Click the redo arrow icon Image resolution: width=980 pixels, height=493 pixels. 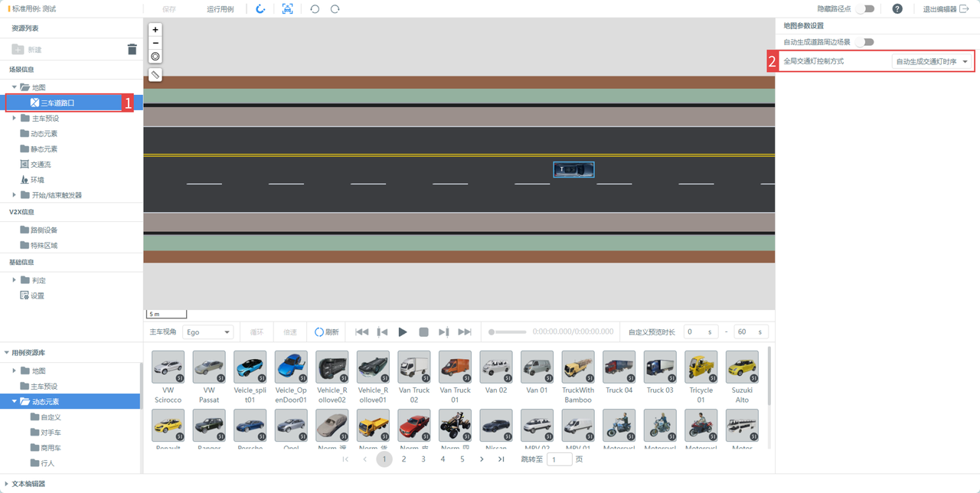pos(335,9)
